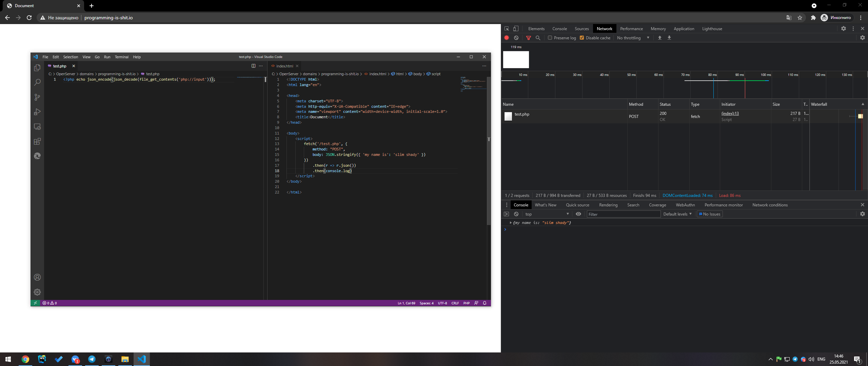Open the Chrome extensions puzzle icon

pos(813,18)
